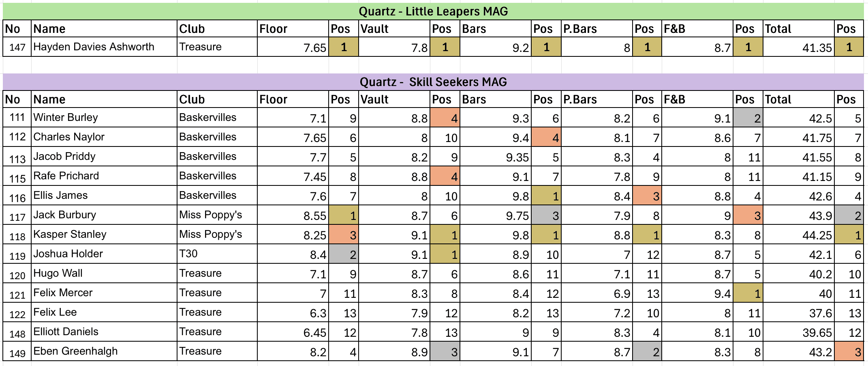The width and height of the screenshot is (868, 366).
Task: Click Jack Burbury's grey total position cell
Action: (x=849, y=215)
